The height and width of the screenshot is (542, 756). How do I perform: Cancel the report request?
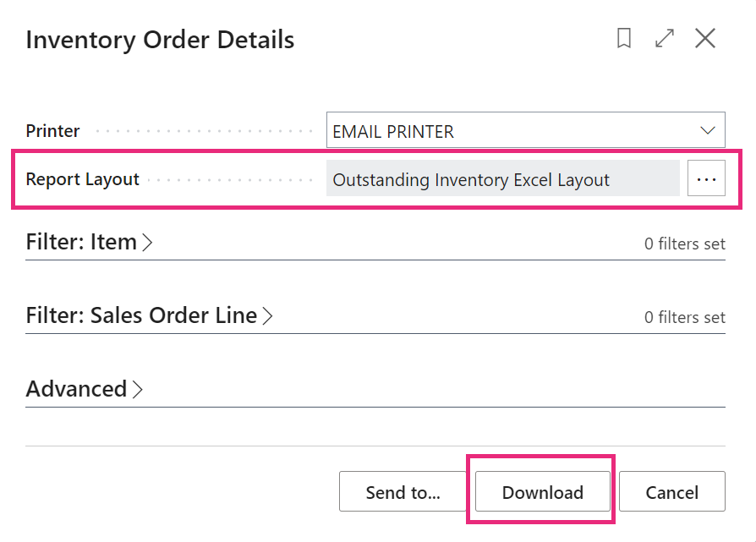(x=671, y=492)
